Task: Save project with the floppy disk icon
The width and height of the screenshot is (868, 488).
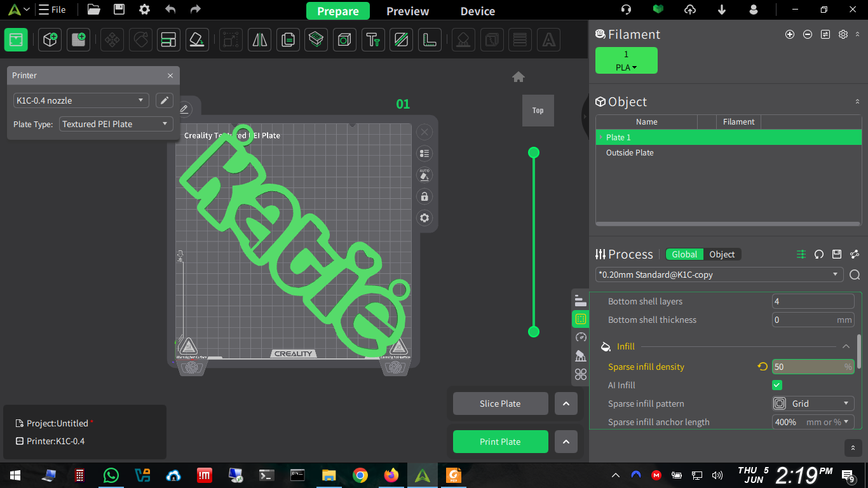Action: point(119,10)
